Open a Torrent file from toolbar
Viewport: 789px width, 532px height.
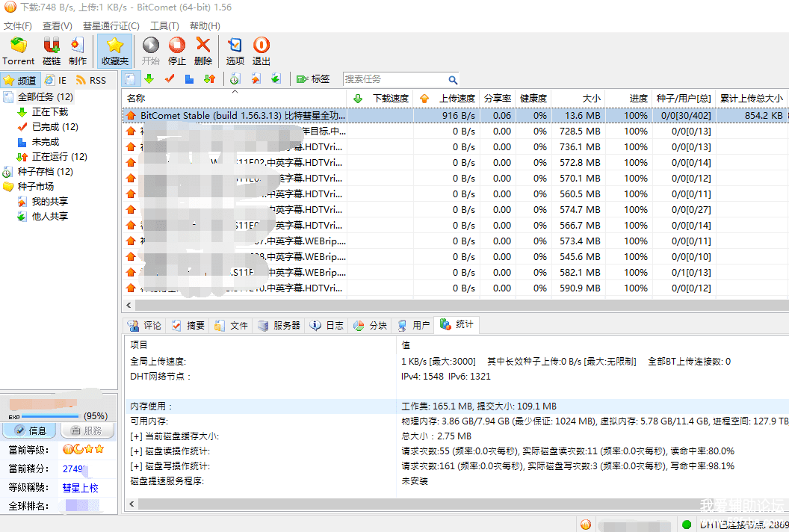click(19, 51)
